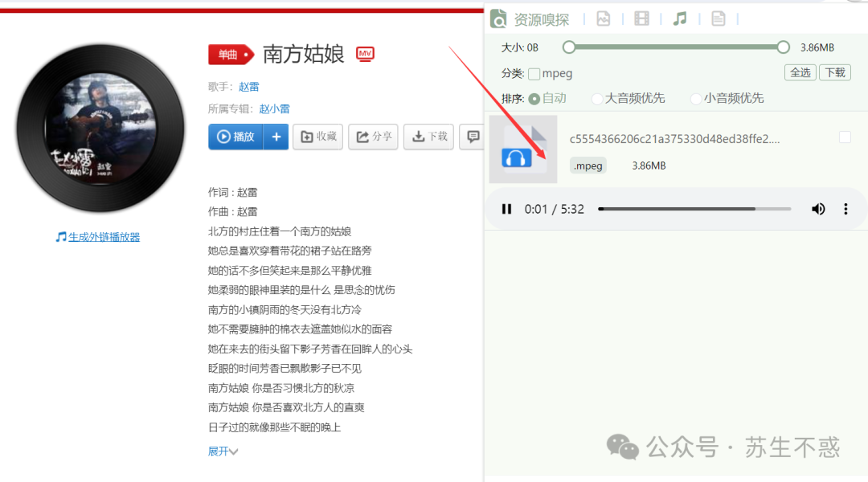Open the document resources filter icon
The image size is (868, 482).
pos(718,18)
